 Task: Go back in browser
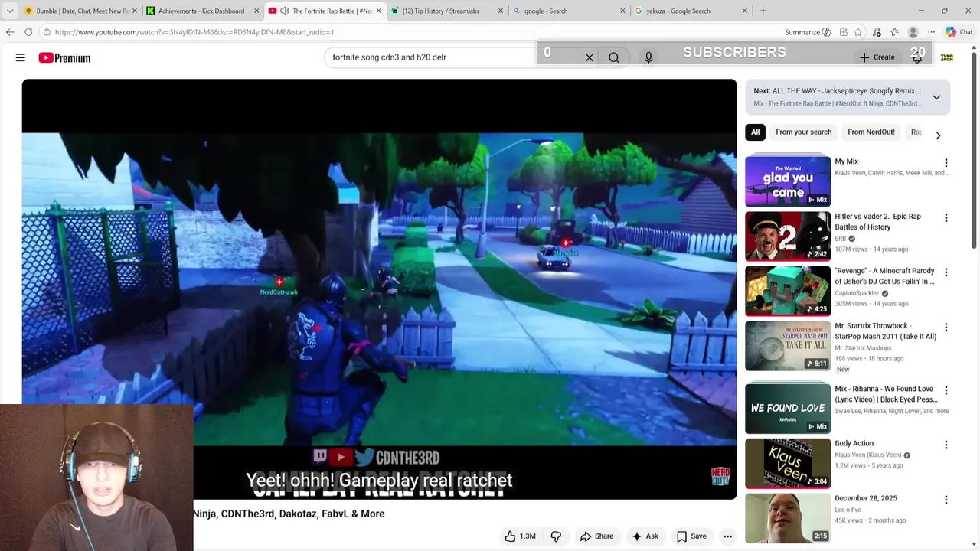point(9,32)
